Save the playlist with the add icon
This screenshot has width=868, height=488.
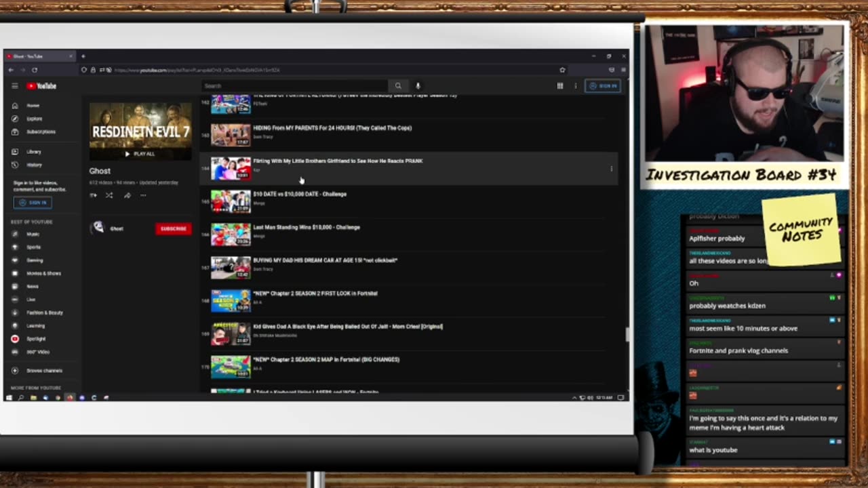tap(93, 195)
